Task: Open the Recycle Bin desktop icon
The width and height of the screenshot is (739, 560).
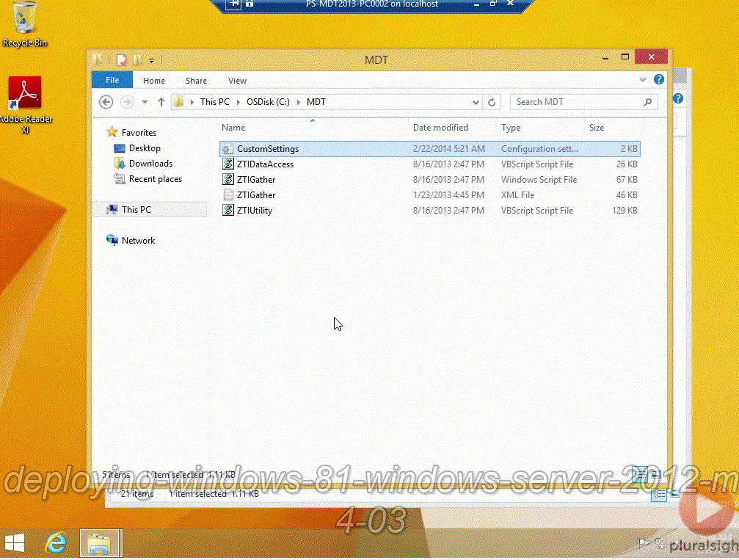Action: tap(24, 24)
